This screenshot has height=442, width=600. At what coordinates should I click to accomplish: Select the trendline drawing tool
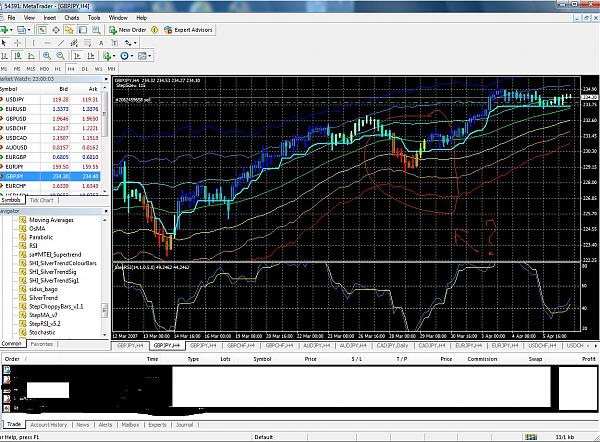[x=60, y=43]
